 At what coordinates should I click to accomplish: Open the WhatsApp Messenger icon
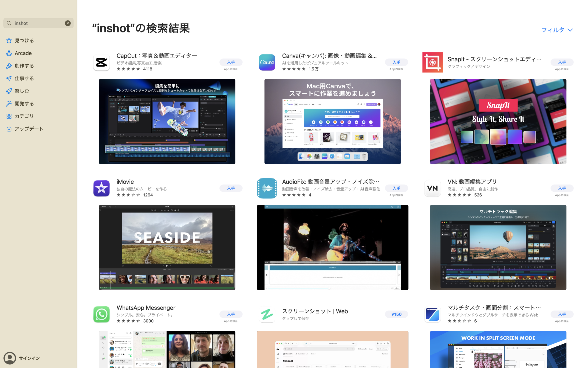(x=101, y=314)
